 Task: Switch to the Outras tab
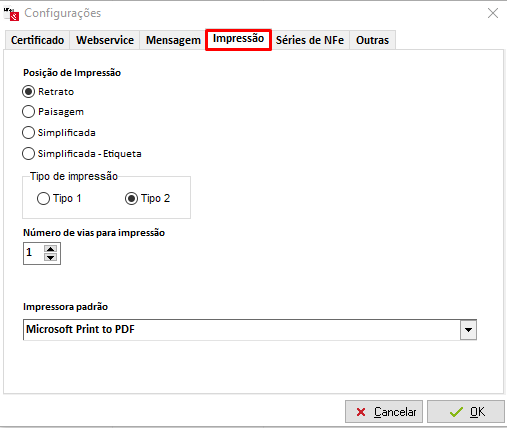click(372, 40)
